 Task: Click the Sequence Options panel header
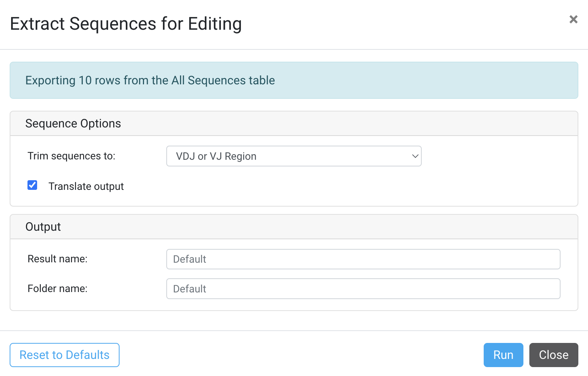[294, 123]
